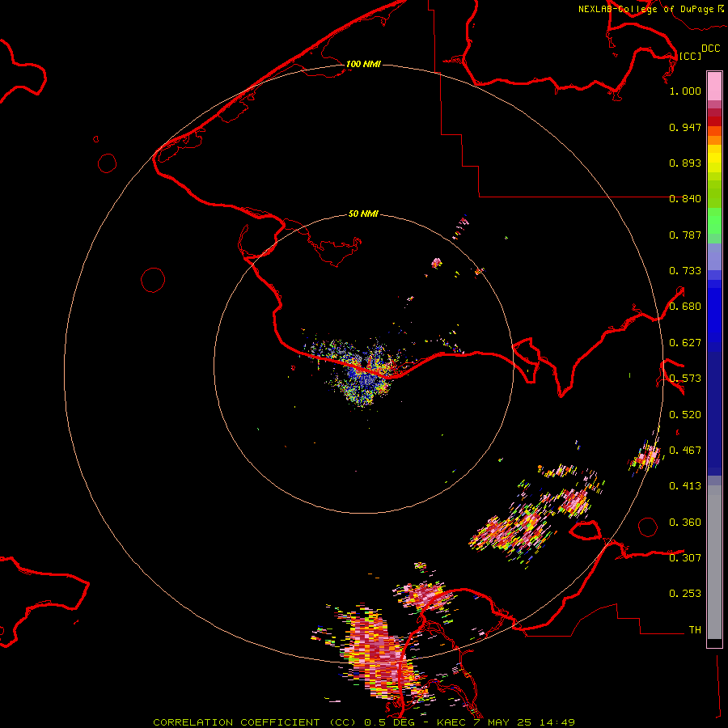This screenshot has width=728, height=728.
Task: Click the 0.307 color scale value
Action: click(685, 558)
